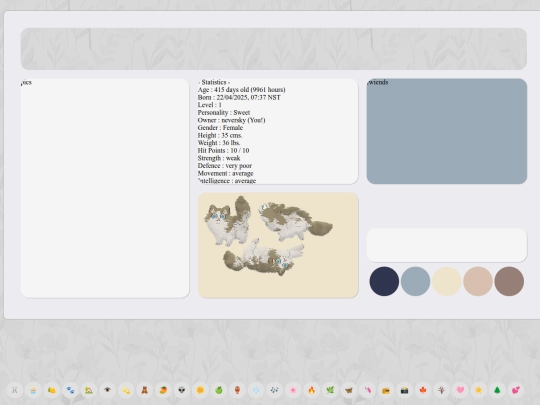Click the green apple icon
Screen dimensions: 540x405
coord(219,390)
